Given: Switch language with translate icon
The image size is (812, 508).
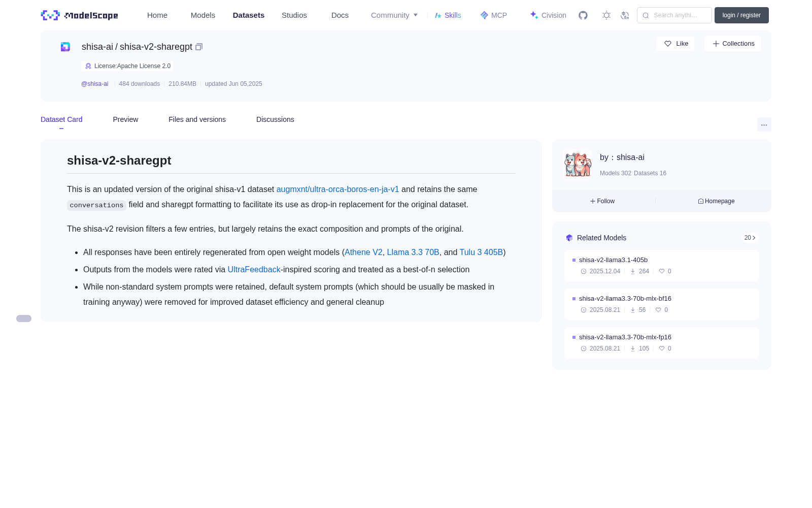Looking at the screenshot, I should click(x=625, y=15).
